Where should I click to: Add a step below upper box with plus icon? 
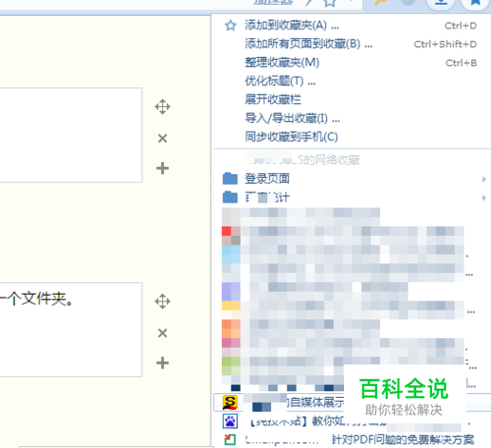(x=163, y=168)
